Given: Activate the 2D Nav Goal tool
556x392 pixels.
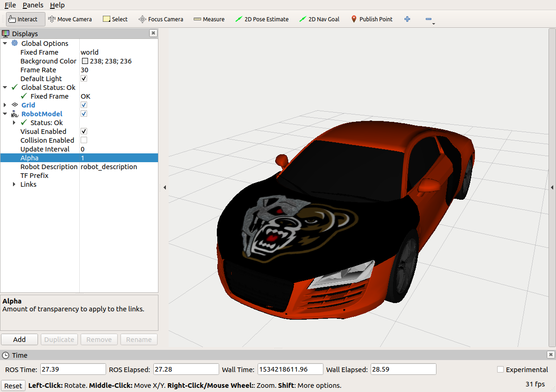Looking at the screenshot, I should click(x=319, y=19).
